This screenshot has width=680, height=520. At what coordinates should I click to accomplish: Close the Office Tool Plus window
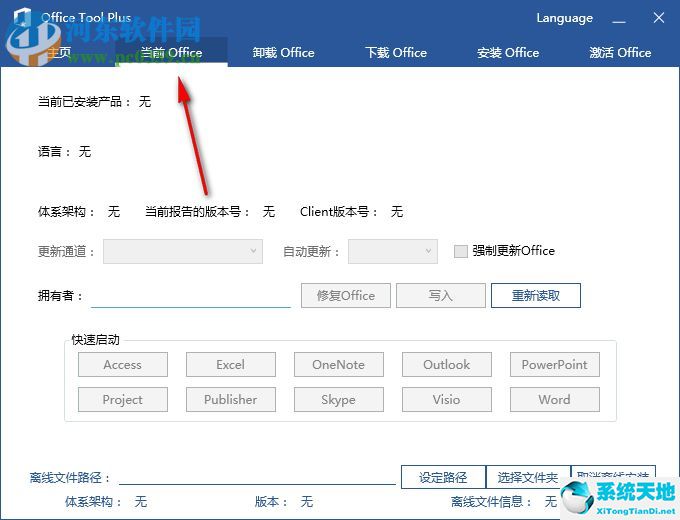coord(659,18)
